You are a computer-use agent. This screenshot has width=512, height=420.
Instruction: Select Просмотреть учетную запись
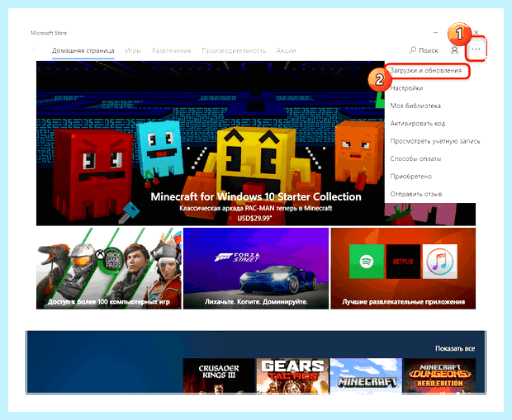pyautogui.click(x=435, y=141)
